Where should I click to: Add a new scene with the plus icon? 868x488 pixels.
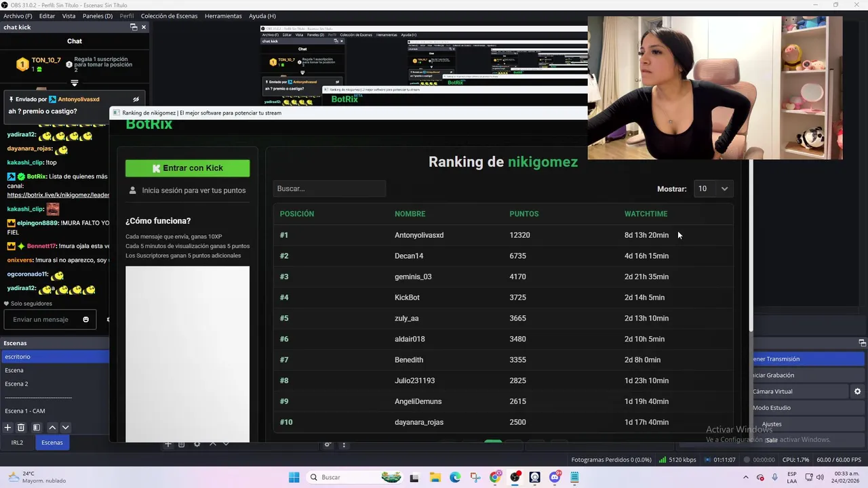(x=7, y=428)
